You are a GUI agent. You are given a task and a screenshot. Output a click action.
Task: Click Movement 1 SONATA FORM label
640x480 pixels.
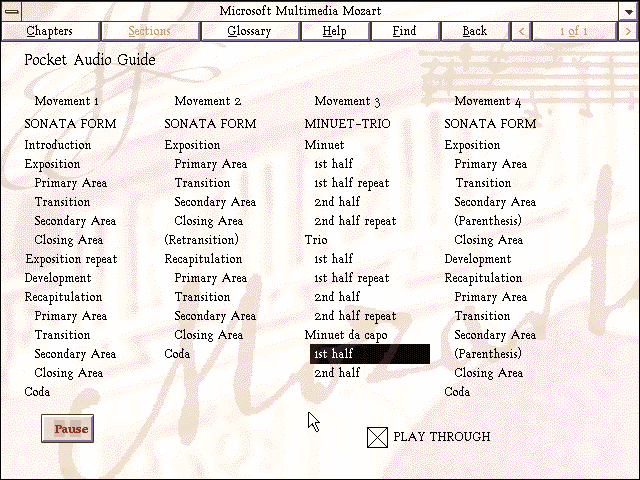[x=70, y=124]
